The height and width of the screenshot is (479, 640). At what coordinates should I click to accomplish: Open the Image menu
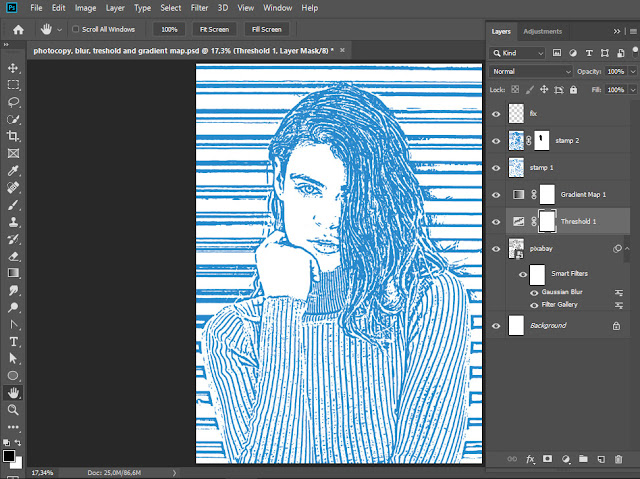pos(85,8)
